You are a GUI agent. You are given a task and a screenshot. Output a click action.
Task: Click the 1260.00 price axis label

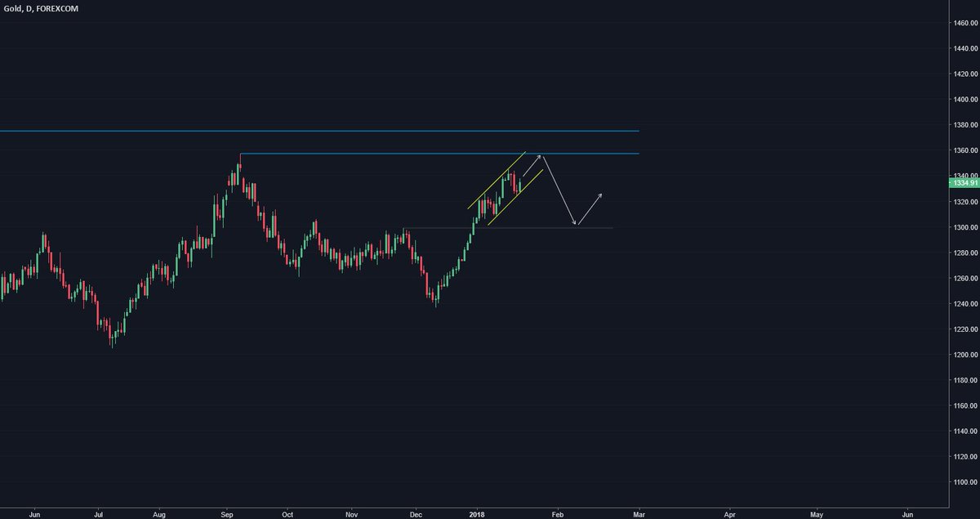click(x=964, y=278)
